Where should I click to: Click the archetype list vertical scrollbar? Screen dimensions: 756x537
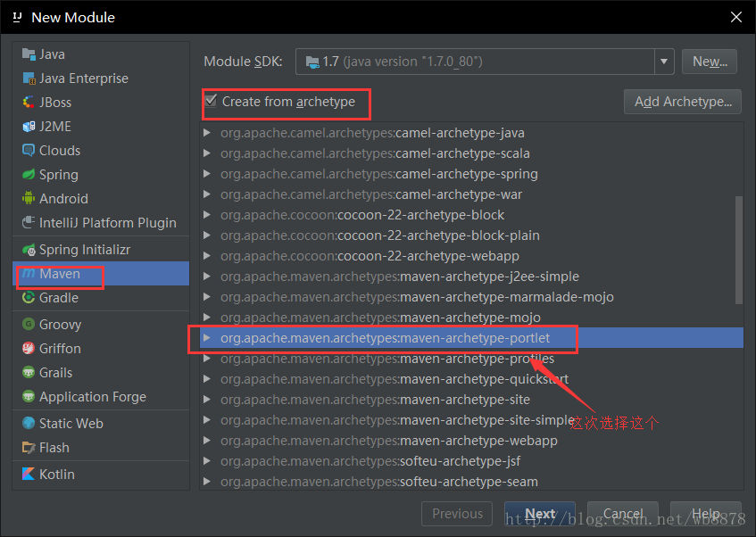pos(739,250)
